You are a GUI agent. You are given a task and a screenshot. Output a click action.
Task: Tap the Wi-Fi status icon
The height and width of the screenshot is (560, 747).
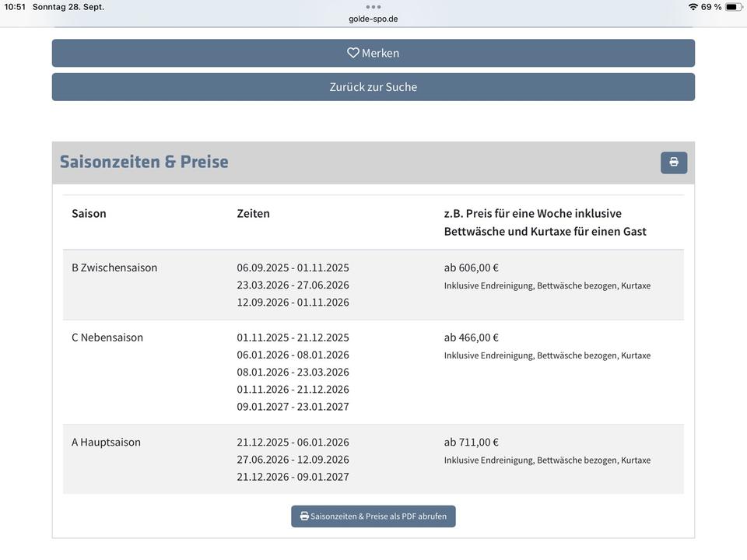[693, 7]
